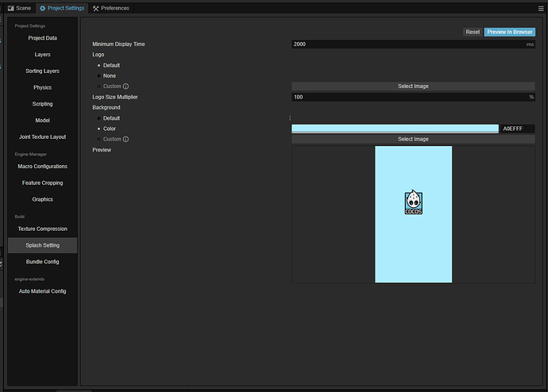Open Project Data settings
548x392 pixels.
tap(42, 38)
